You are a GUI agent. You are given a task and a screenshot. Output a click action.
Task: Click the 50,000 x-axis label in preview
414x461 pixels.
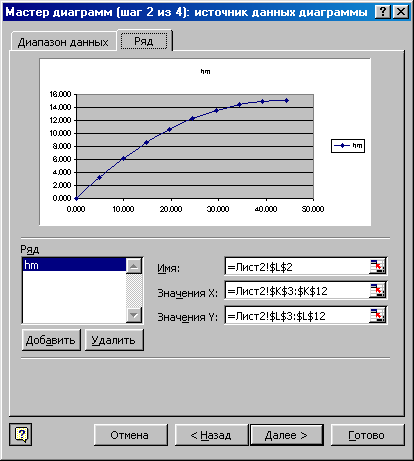click(x=313, y=209)
